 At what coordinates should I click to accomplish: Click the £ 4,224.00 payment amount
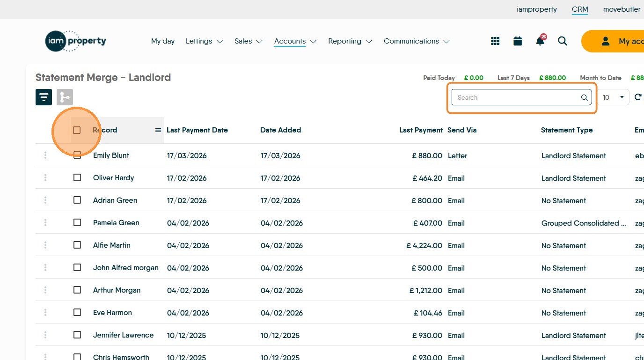tap(424, 245)
